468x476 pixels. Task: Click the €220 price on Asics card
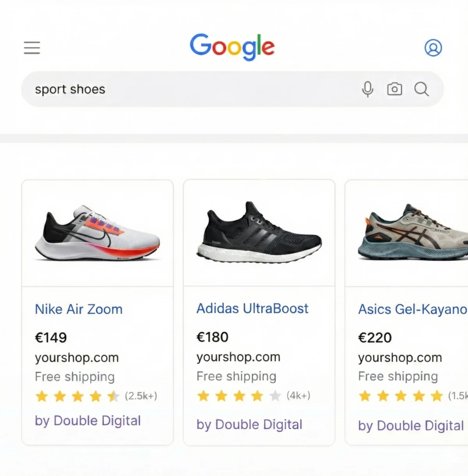tap(375, 338)
